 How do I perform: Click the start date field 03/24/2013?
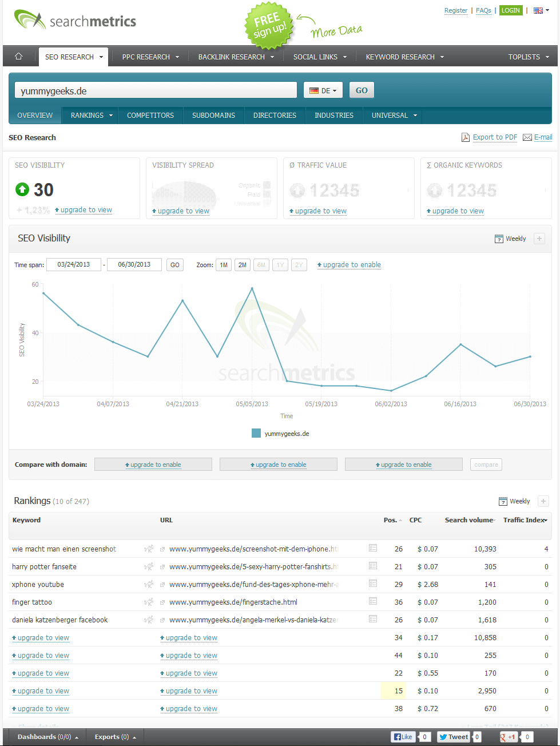[x=74, y=265]
